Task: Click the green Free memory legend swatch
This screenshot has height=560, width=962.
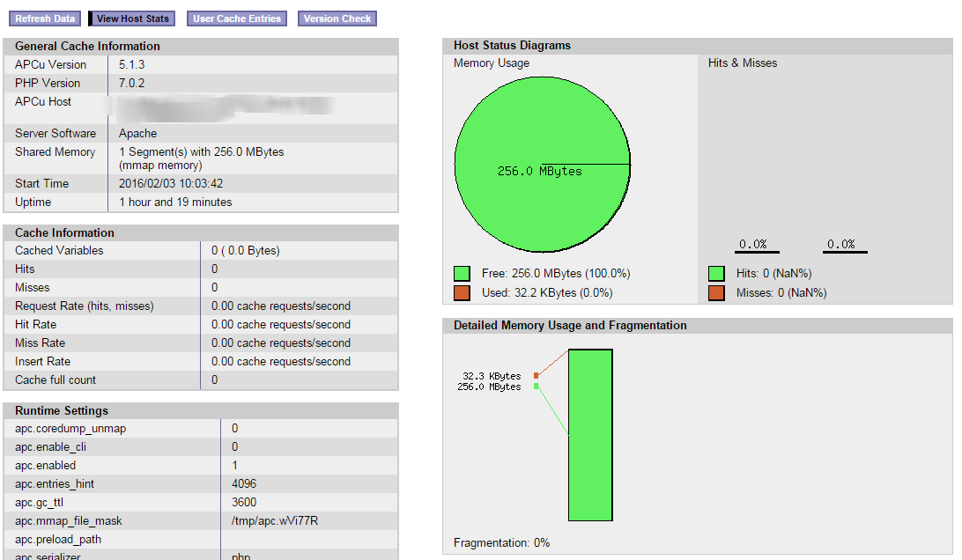Action: click(462, 274)
